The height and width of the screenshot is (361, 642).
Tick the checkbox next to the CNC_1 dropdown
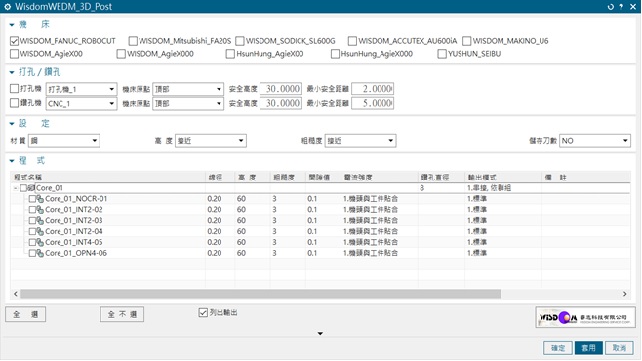14,103
